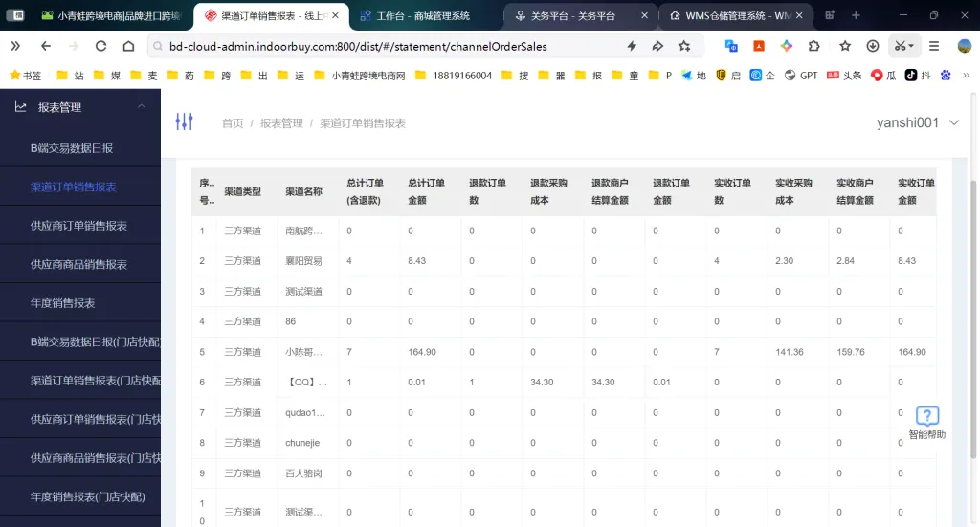Image resolution: width=980 pixels, height=527 pixels.
Task: Open a new browser tab with plus
Action: click(x=856, y=15)
